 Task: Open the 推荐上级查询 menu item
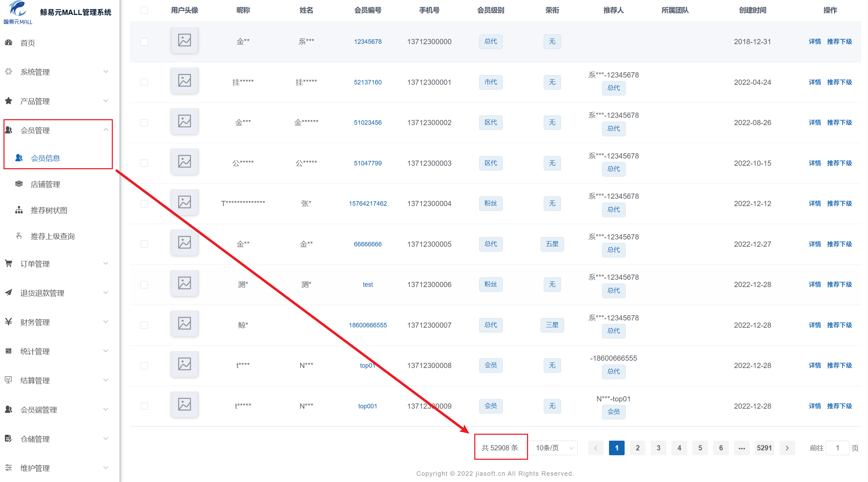tap(52, 236)
